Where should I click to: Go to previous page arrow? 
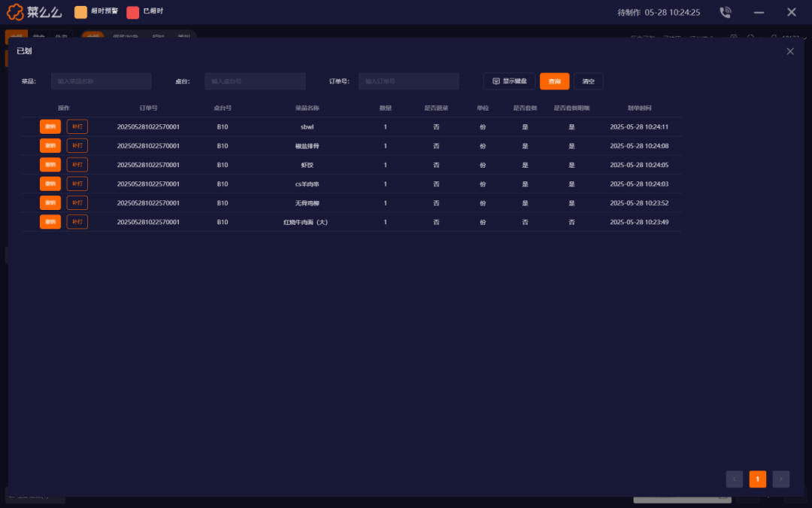735,479
